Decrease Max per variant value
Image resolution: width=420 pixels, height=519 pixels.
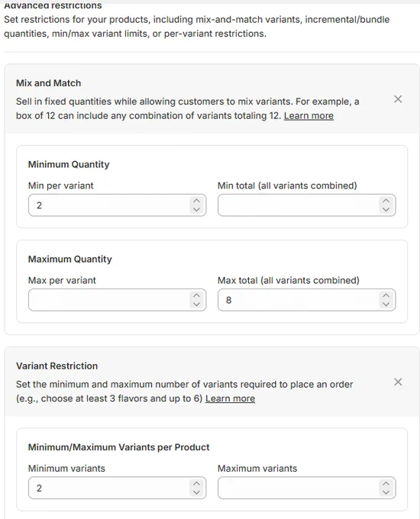pos(196,304)
